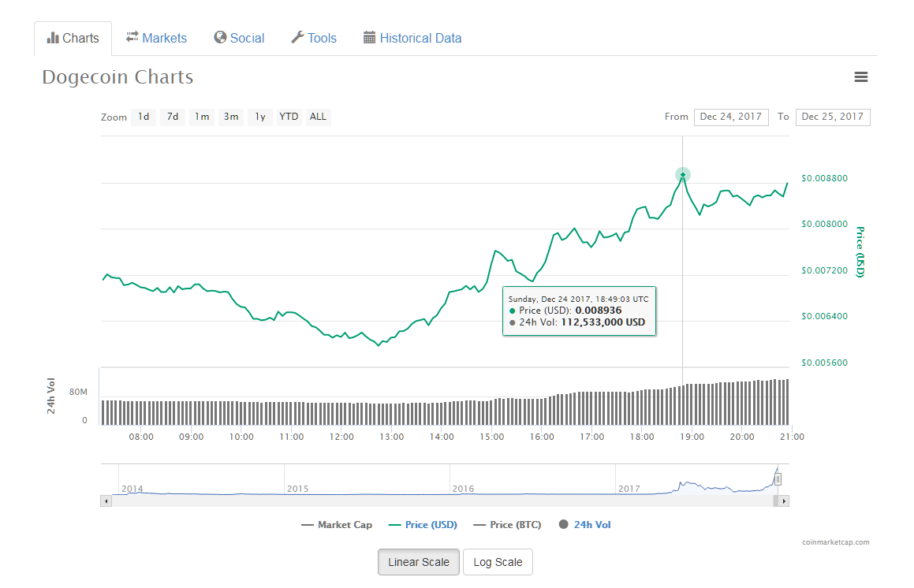Click the Markets tab exchange-arrows icon

click(x=132, y=38)
